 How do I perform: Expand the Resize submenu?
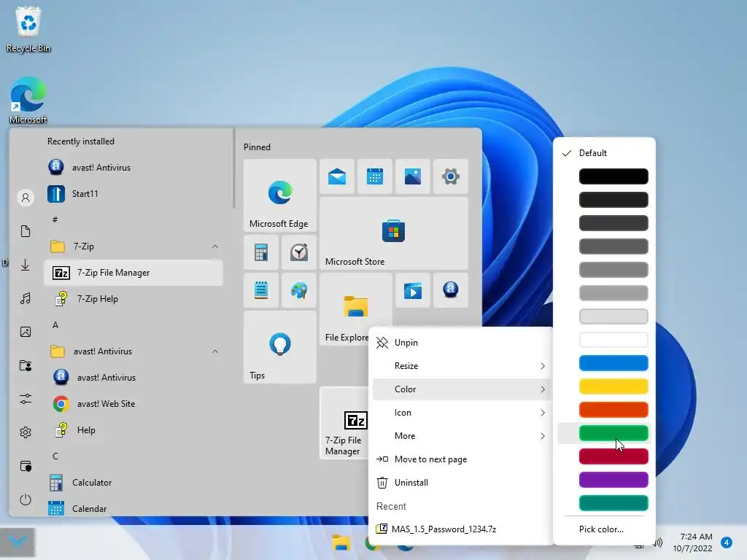coord(461,366)
